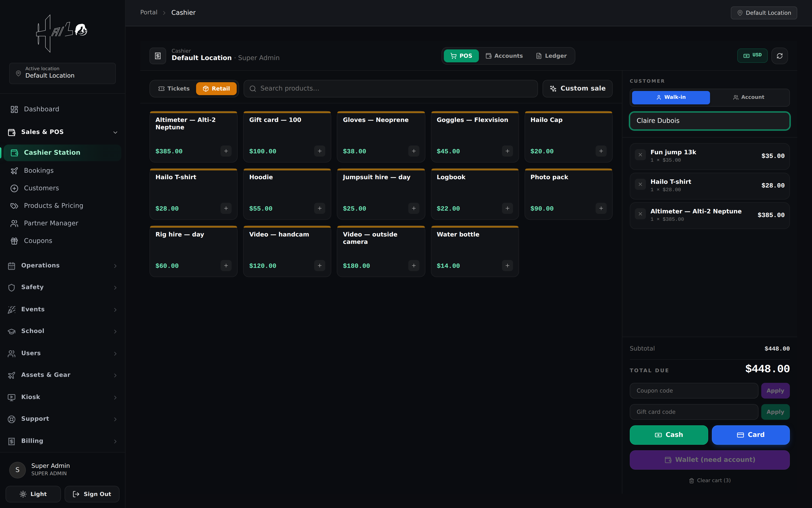Switch to Accounts tab
This screenshot has height=508, width=812.
pos(504,56)
